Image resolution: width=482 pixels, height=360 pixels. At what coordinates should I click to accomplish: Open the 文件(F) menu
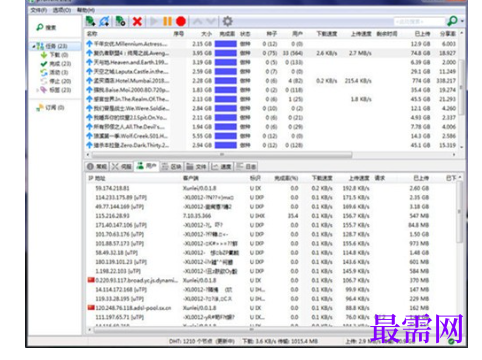pos(39,10)
